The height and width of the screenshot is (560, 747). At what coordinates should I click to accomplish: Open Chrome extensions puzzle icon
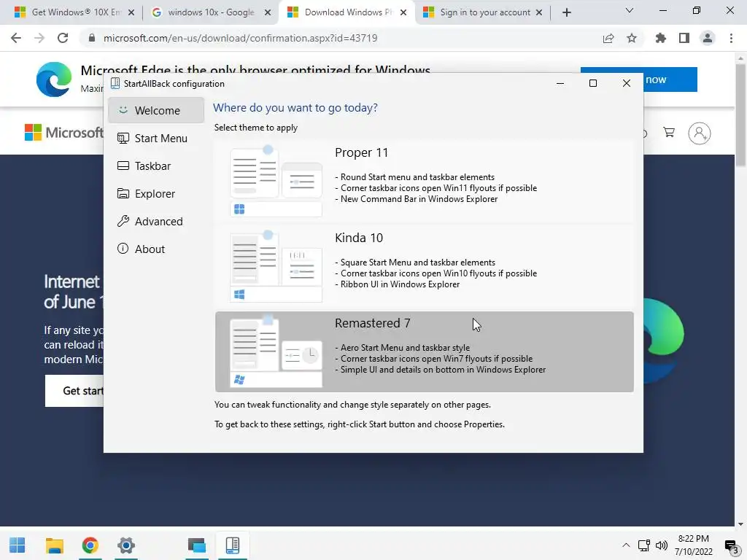[660, 38]
